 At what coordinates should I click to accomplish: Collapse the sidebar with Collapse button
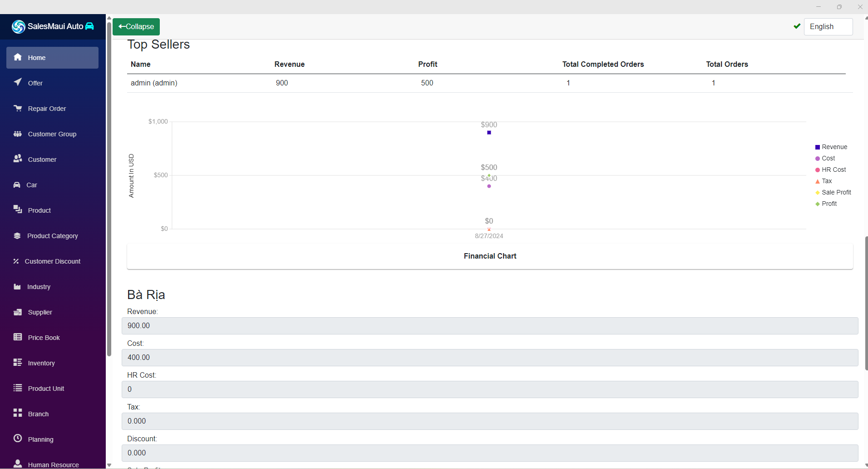pos(136,27)
